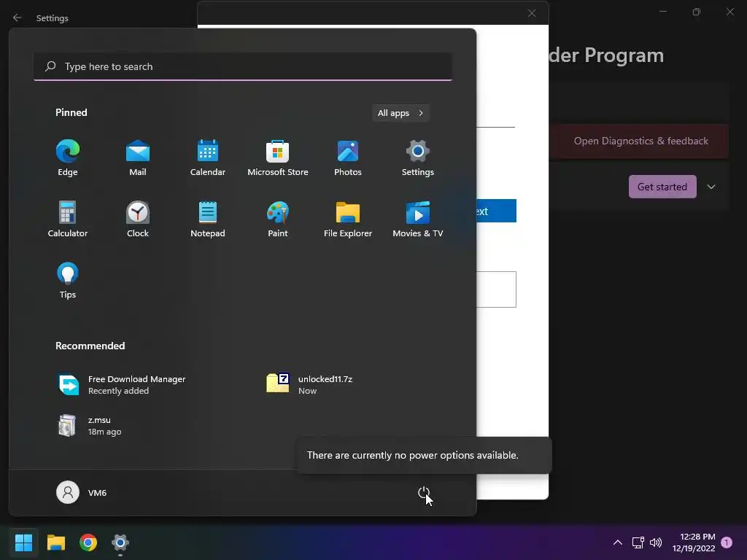The width and height of the screenshot is (747, 560).
Task: Launch the Photos app
Action: click(x=348, y=158)
